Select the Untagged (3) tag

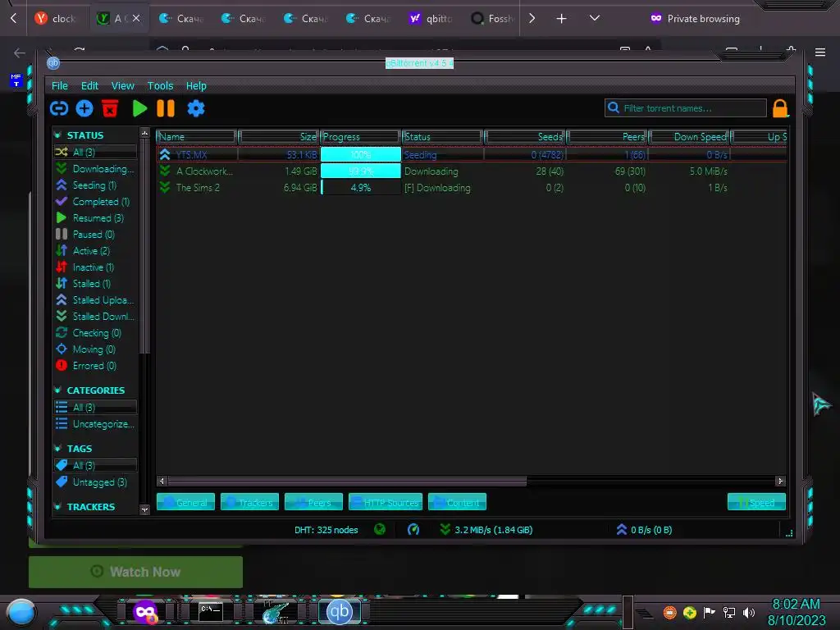[x=95, y=482]
